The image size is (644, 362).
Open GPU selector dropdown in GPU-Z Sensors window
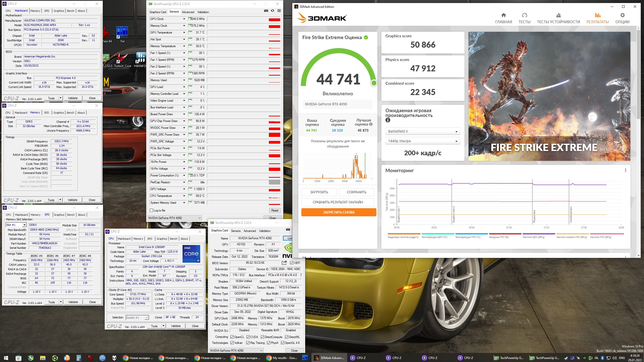[175, 218]
